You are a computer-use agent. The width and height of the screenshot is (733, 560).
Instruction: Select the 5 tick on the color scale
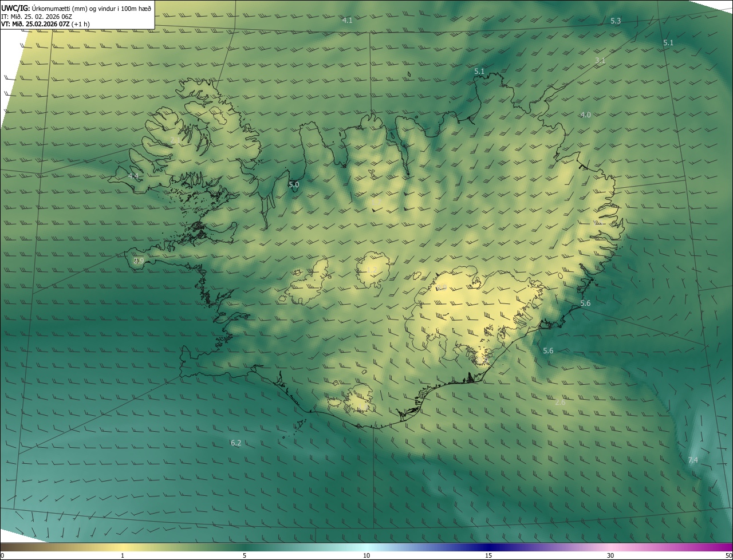pos(245,555)
